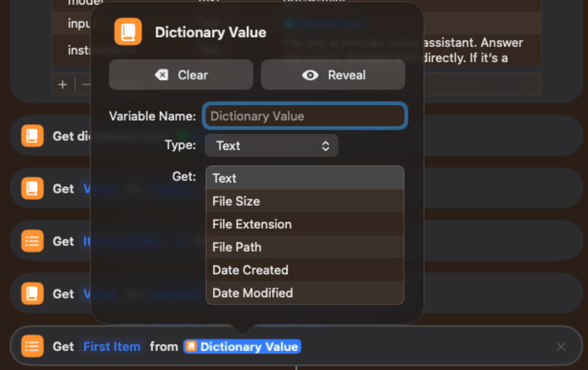This screenshot has width=588, height=370.
Task: Select Text in the Get list
Action: (305, 178)
